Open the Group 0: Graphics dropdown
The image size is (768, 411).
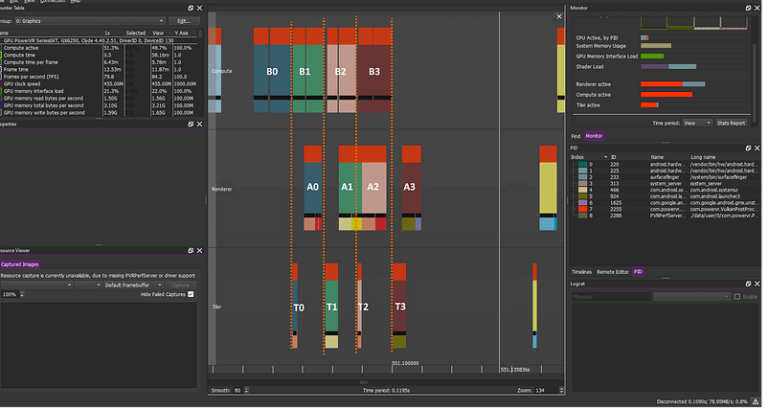click(x=90, y=21)
